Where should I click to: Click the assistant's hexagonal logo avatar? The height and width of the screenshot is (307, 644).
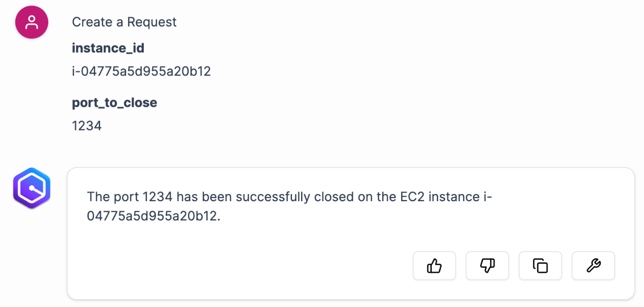click(x=32, y=188)
